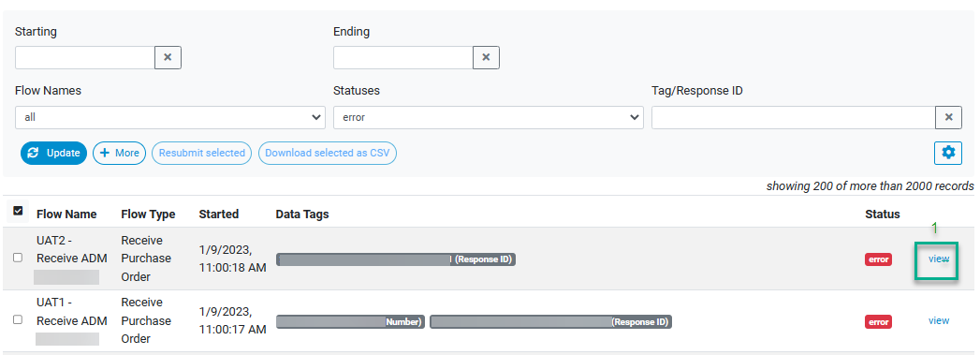The width and height of the screenshot is (980, 355).
Task: Click Download selected as CSV
Action: 328,153
